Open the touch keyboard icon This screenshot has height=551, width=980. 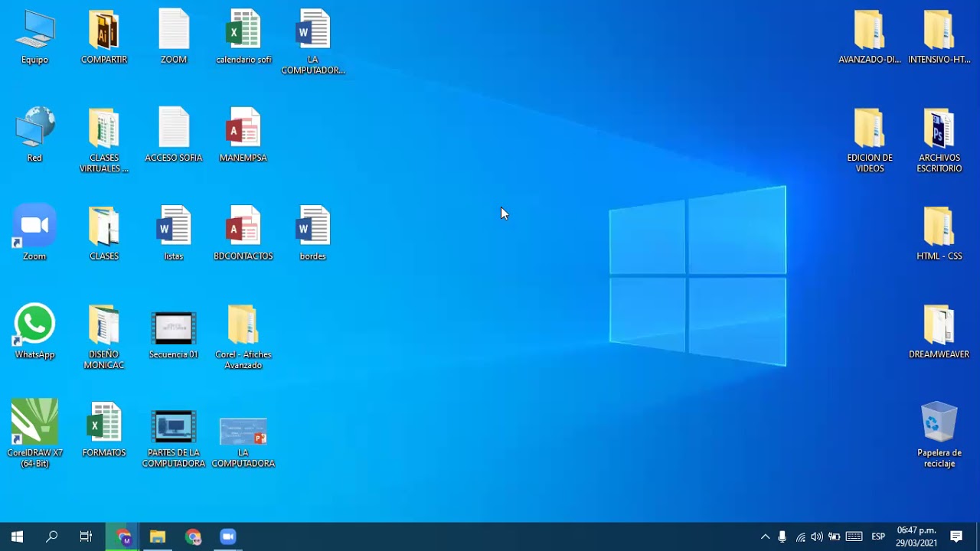854,536
